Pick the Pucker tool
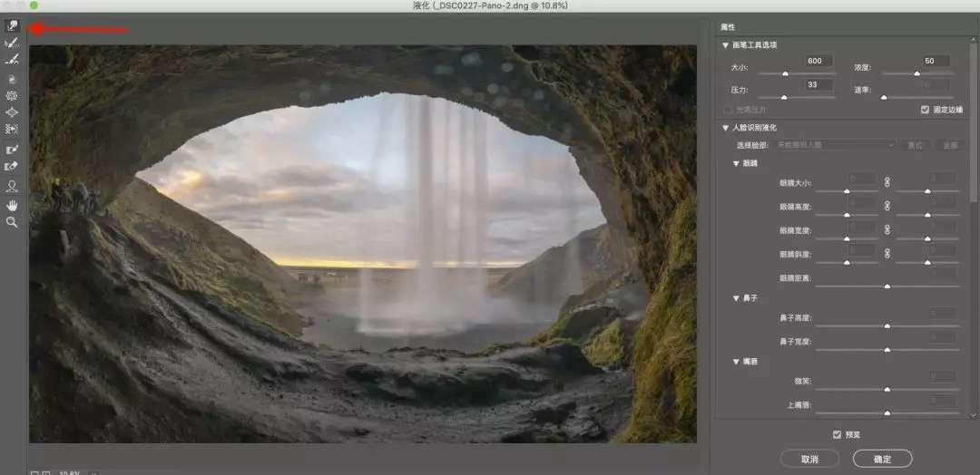Screen dimensions: 980x475 [13, 95]
